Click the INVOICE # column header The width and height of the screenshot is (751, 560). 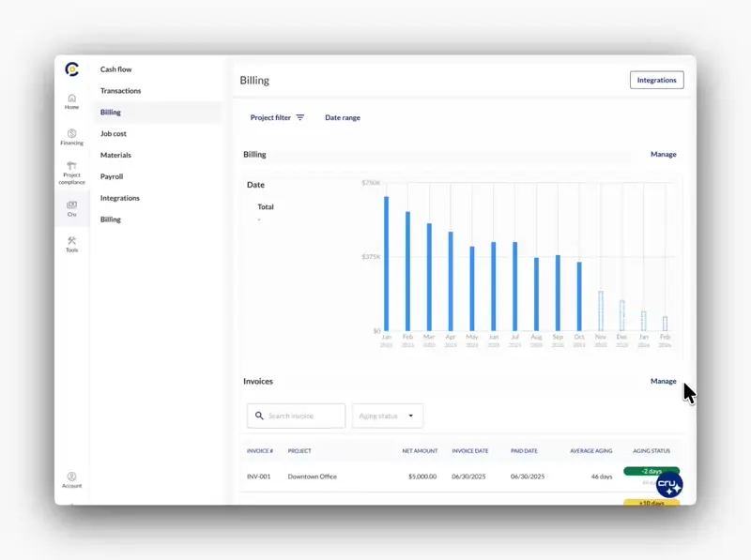pos(260,451)
